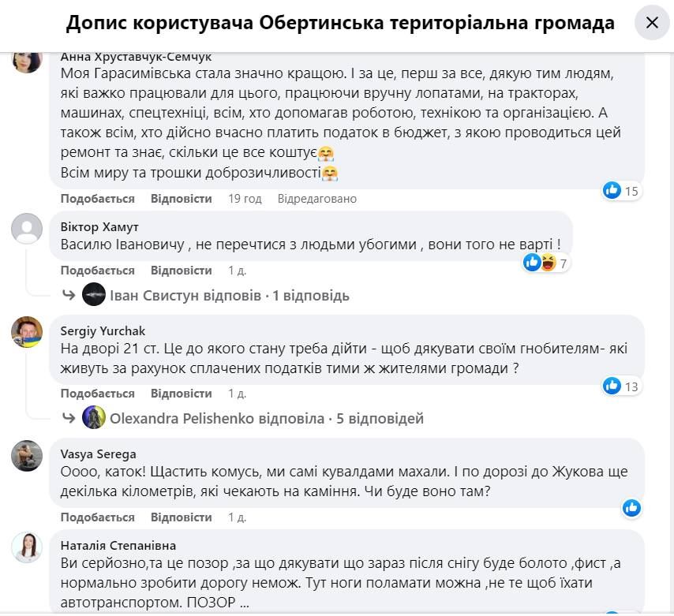Viewport: 674px width, 616px height.
Task: Click the thumbs-up icon showing 7 reactions
Action: (532, 262)
